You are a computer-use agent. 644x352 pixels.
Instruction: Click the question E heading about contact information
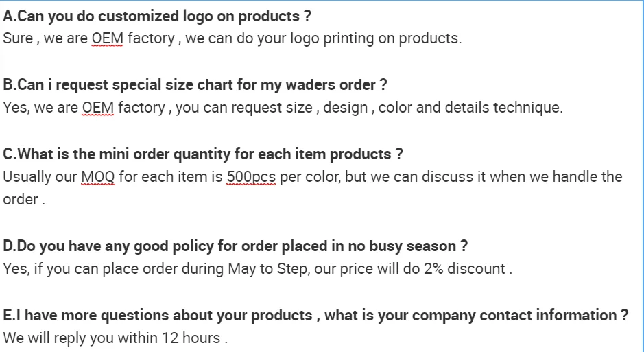coord(315,316)
